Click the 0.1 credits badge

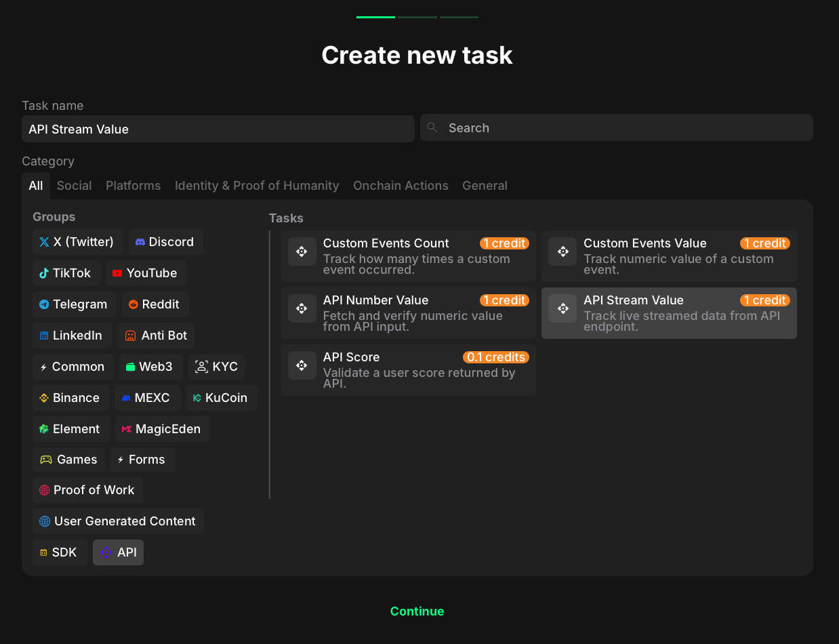496,357
